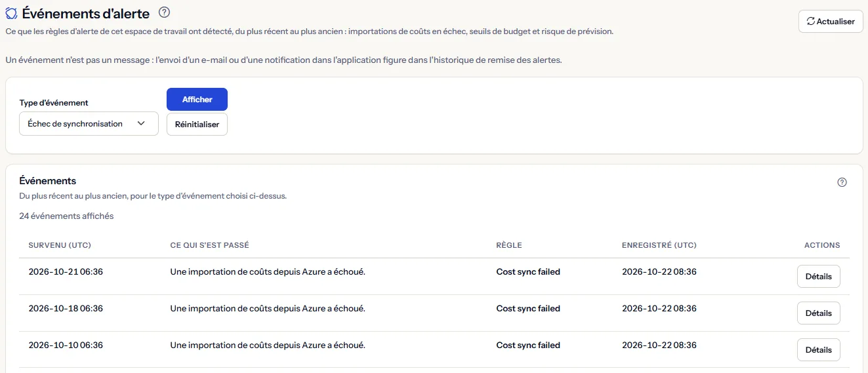868x373 pixels.
Task: Click the Type d'événement field label
Action: [x=54, y=103]
